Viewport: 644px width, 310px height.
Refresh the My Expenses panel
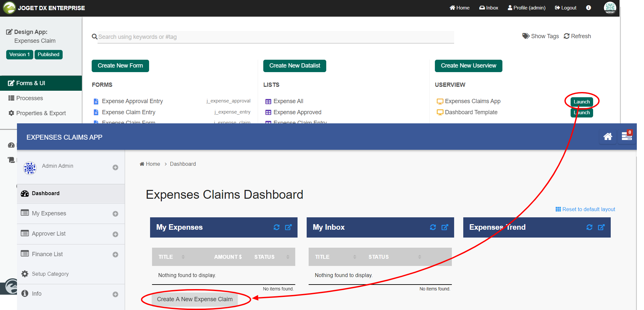pyautogui.click(x=276, y=227)
